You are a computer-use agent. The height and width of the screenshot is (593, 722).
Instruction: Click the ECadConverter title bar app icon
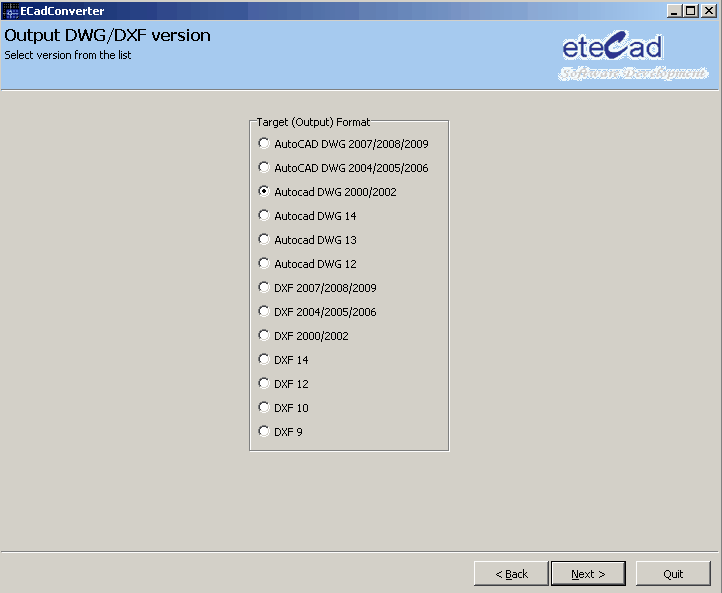click(11, 11)
